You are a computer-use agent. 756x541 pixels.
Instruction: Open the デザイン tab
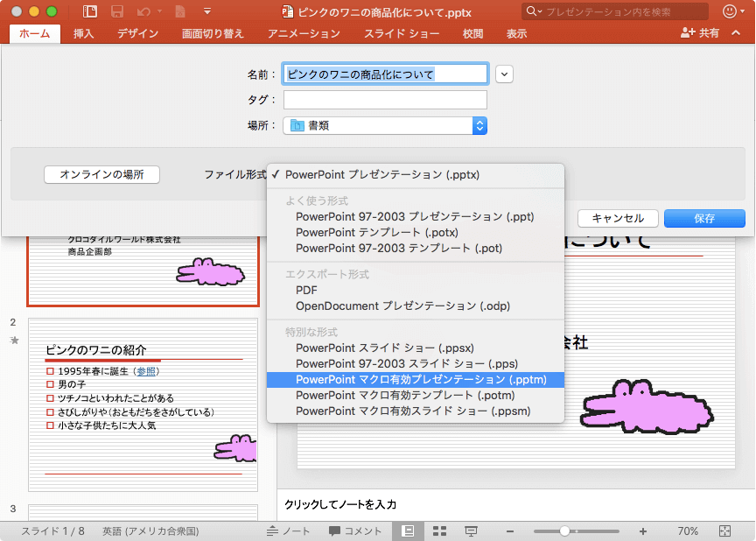(x=138, y=33)
